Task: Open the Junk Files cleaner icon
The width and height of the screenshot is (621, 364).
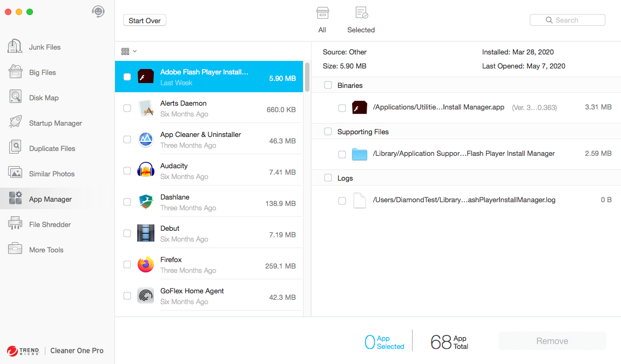Action: point(15,47)
